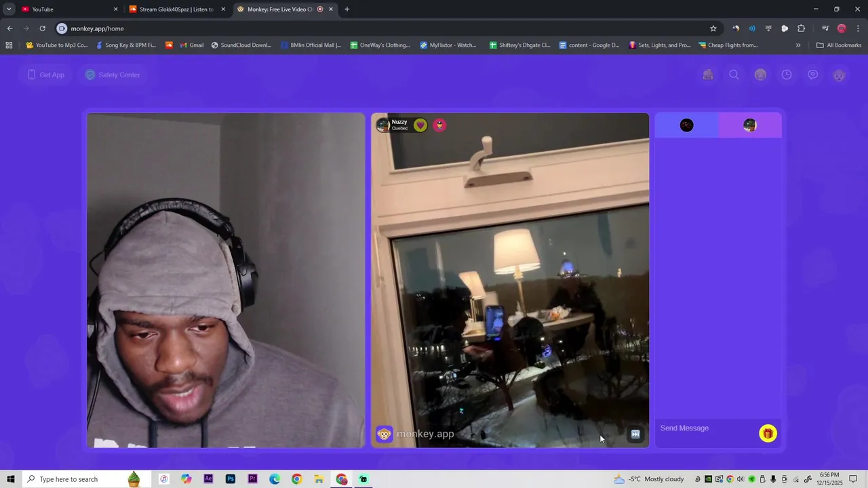Screen dimensions: 868x488
Task: Open SoundCloud Downl... bookmark
Action: tap(241, 45)
